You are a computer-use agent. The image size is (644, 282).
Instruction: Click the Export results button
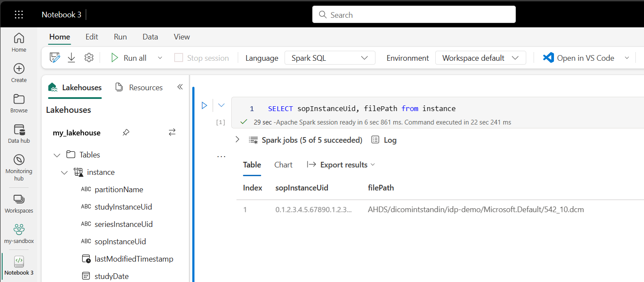[341, 165]
